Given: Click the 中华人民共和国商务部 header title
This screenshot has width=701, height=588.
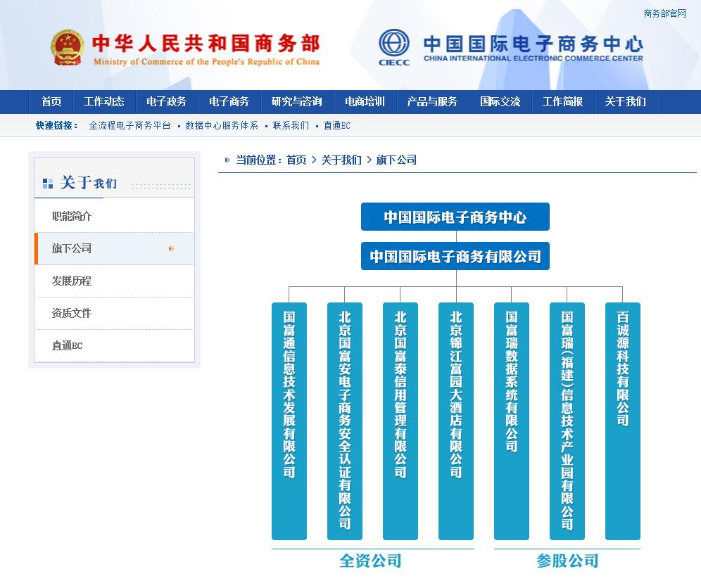Looking at the screenshot, I should [206, 44].
